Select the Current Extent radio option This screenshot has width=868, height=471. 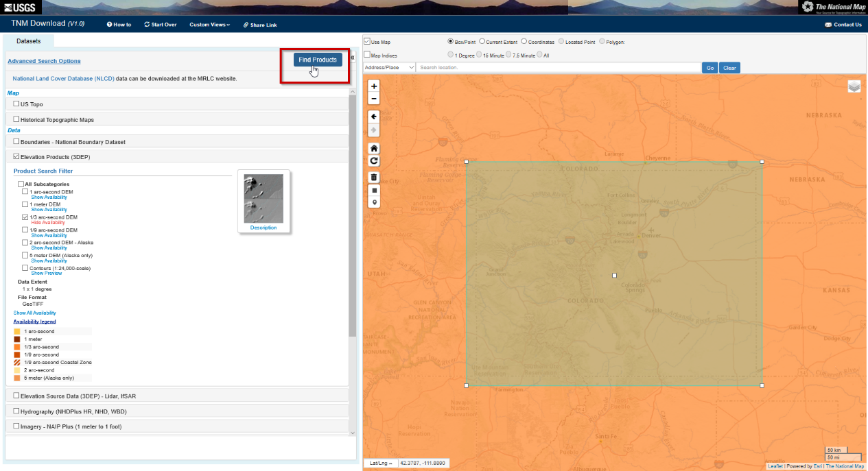(x=482, y=42)
